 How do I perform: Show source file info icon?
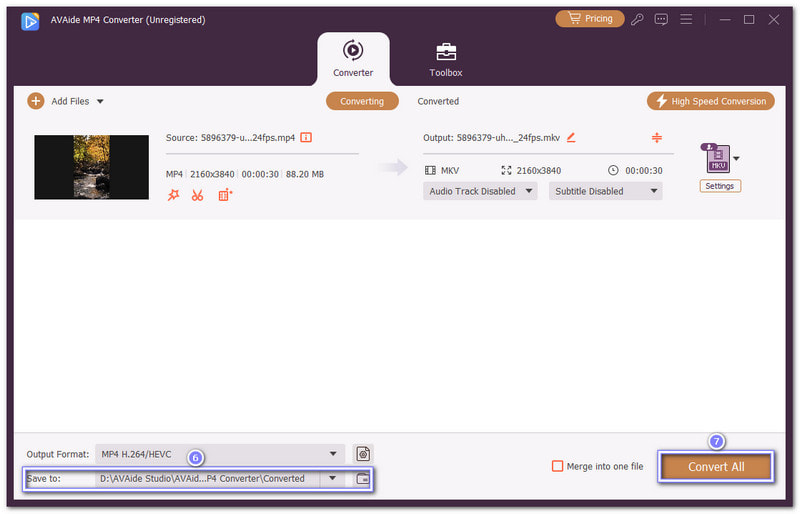[306, 137]
